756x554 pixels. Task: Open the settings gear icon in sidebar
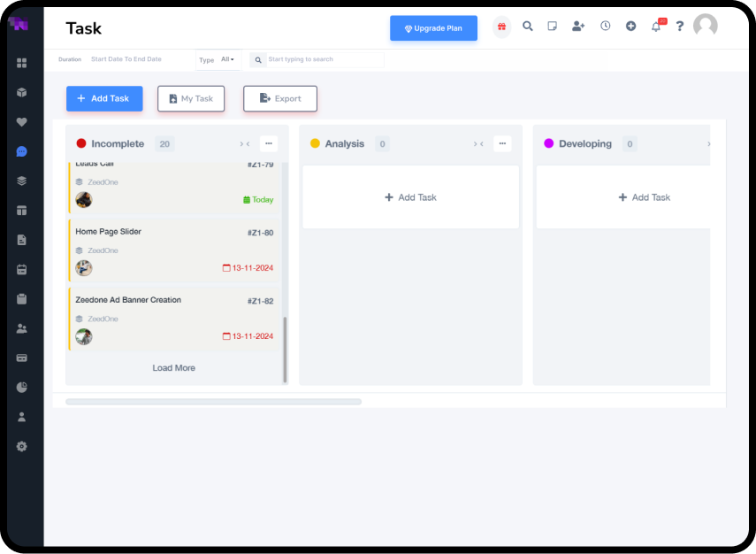22,446
